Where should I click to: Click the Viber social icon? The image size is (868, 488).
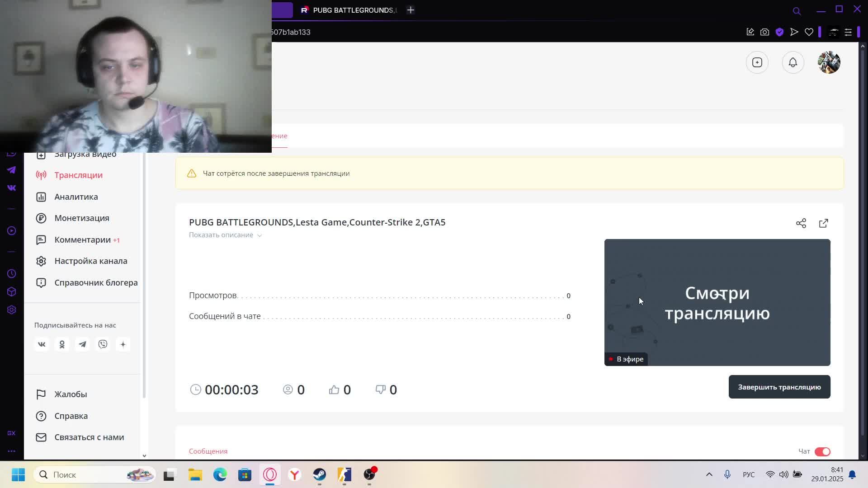tap(103, 344)
